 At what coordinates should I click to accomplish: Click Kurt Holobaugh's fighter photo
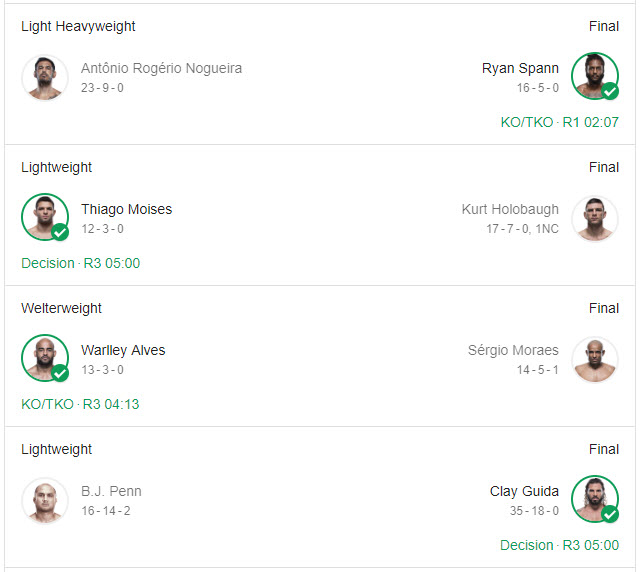(x=595, y=218)
